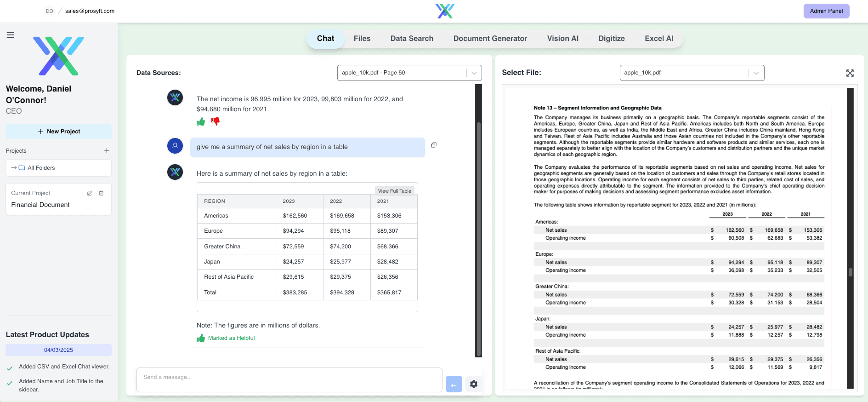Viewport: 868px width, 402px height.
Task: Click the Admin Panel button
Action: point(826,11)
